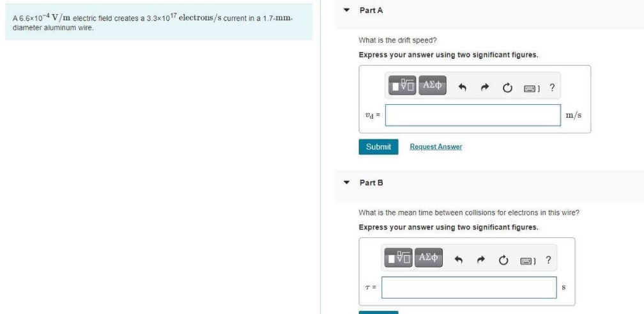Screen dimensions: 644x314
Task: Show keyboard shortcuts icon in Part B
Action: click(x=528, y=260)
